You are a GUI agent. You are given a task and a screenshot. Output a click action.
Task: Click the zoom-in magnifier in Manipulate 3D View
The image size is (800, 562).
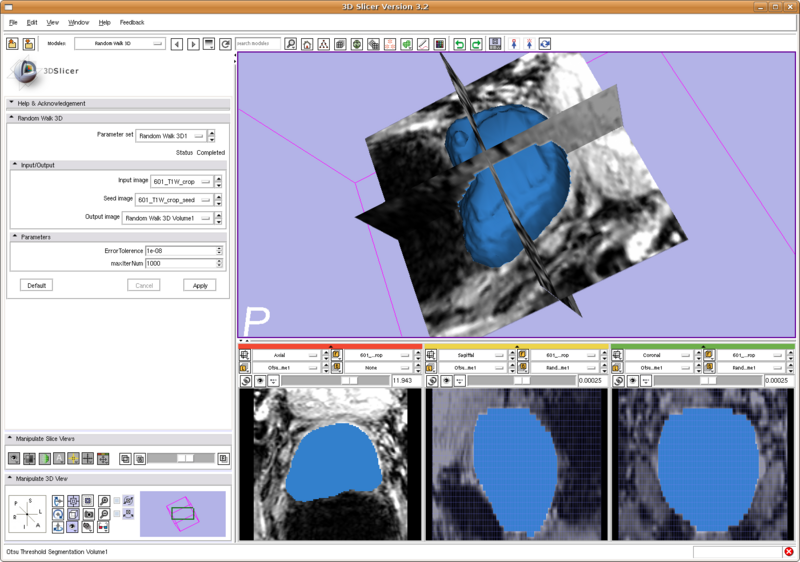coord(104,500)
